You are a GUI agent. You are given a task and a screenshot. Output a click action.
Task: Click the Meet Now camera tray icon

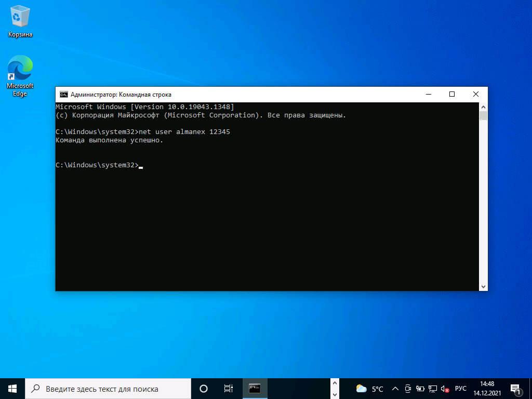tap(408, 389)
